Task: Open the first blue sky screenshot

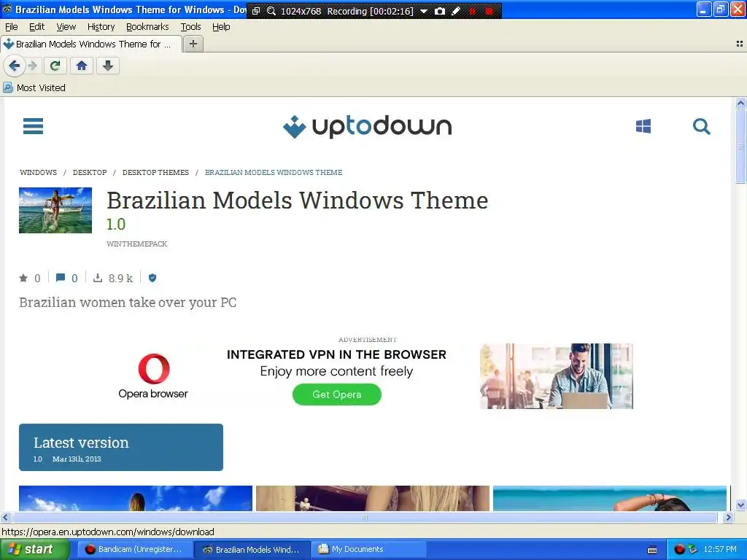Action: coord(136,498)
